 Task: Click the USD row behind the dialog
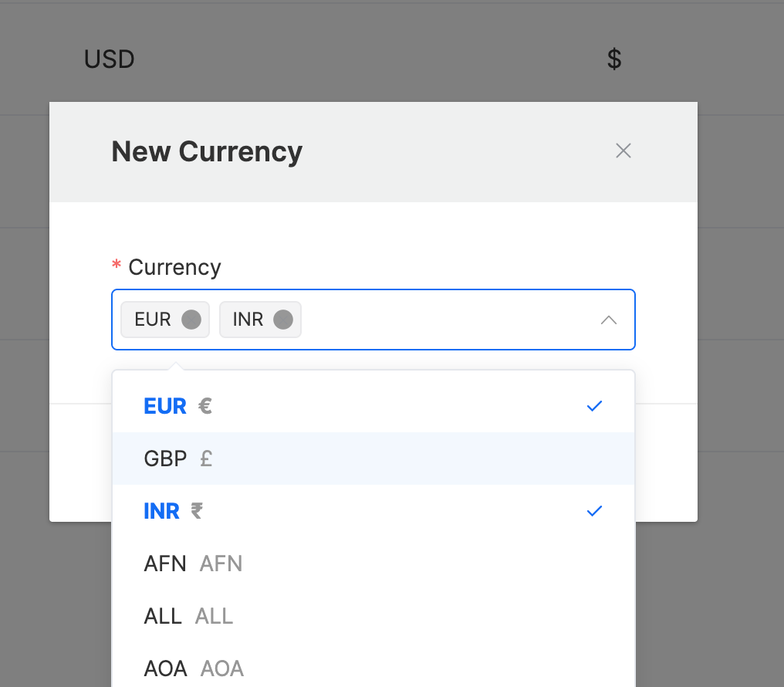point(392,59)
